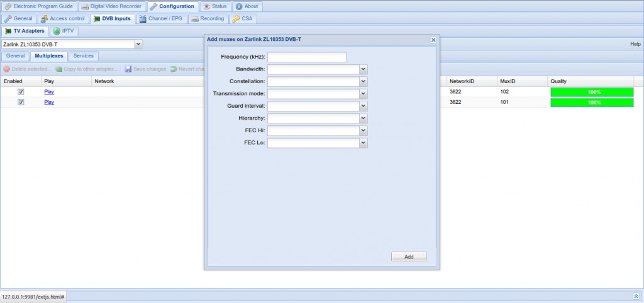Viewport: 644px width, 303px height.
Task: Click Play link for mux 102 row
Action: [49, 92]
